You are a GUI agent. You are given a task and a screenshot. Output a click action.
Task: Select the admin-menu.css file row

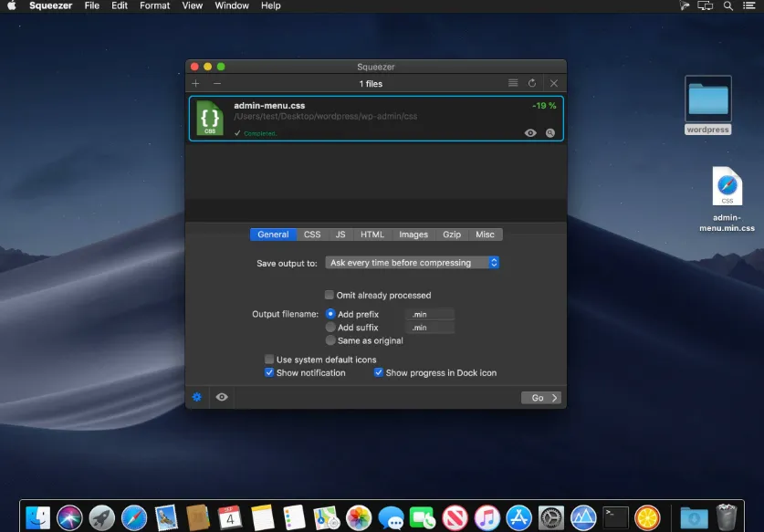[x=376, y=119]
